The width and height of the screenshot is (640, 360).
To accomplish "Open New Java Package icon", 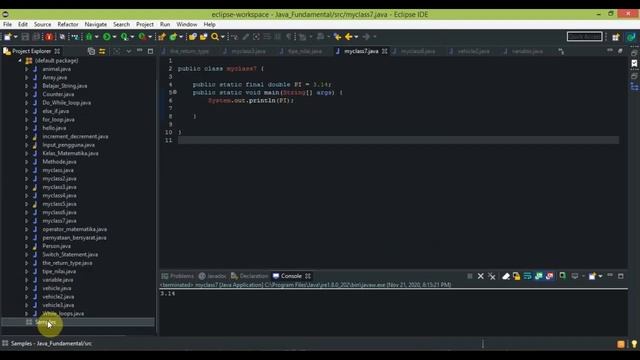I will 162,37.
